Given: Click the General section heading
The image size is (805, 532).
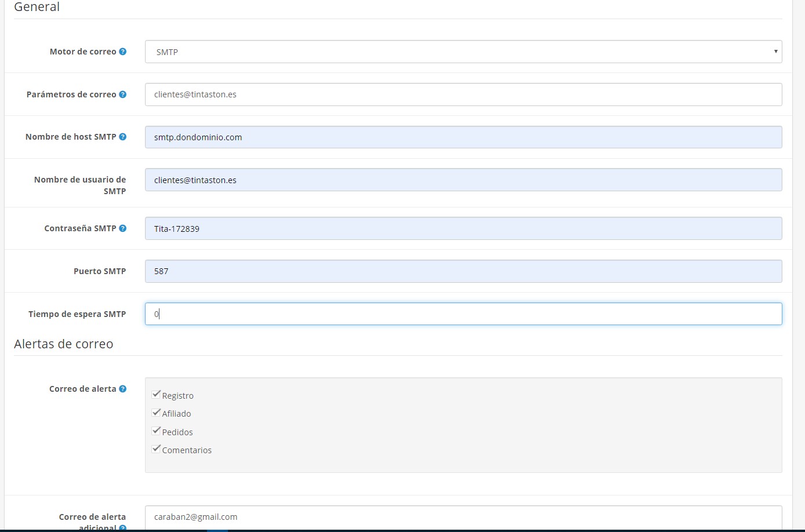Looking at the screenshot, I should [x=37, y=7].
